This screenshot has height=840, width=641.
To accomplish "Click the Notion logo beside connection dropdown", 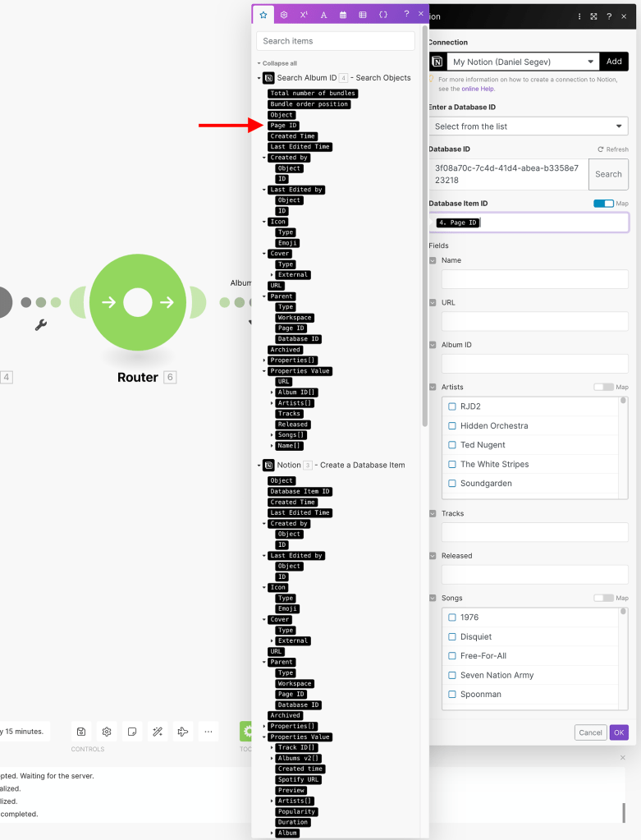I will (x=437, y=62).
